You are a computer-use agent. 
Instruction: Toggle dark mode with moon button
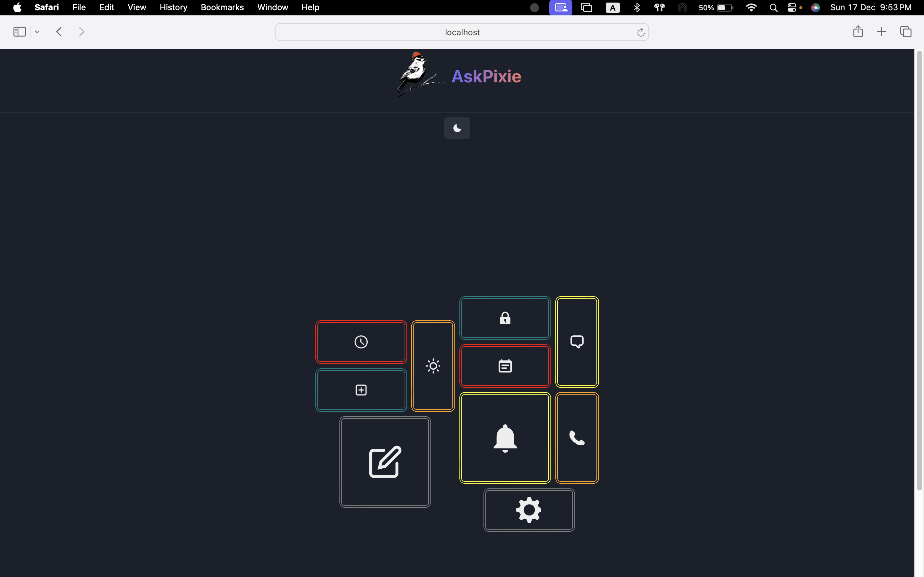[x=457, y=128]
